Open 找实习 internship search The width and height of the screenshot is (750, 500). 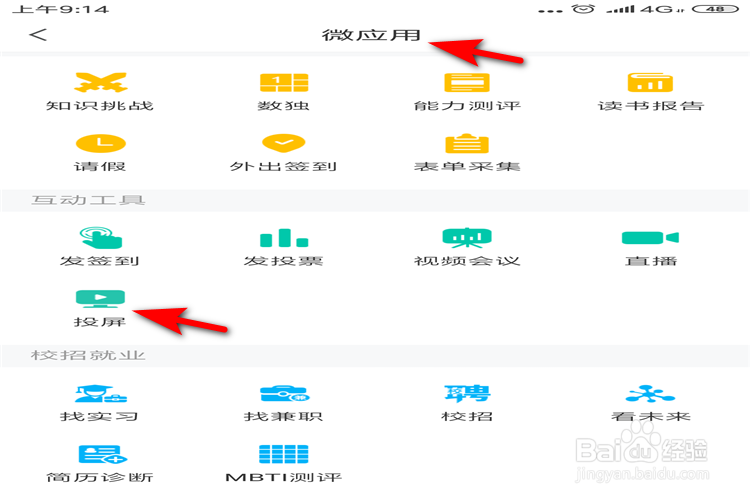pyautogui.click(x=100, y=403)
